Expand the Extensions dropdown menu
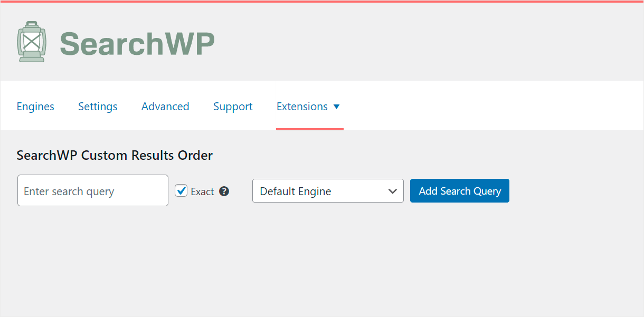 (308, 107)
